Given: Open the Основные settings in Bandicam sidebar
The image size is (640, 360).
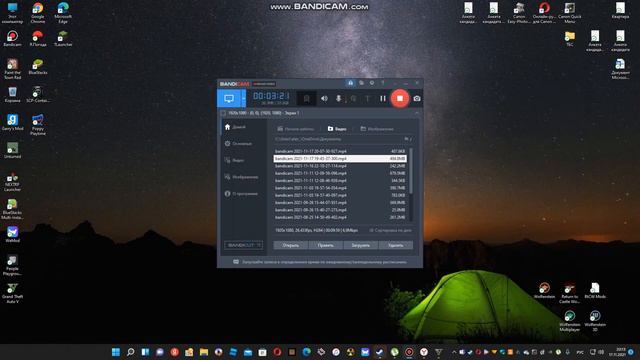Looking at the screenshot, I should click(238, 144).
